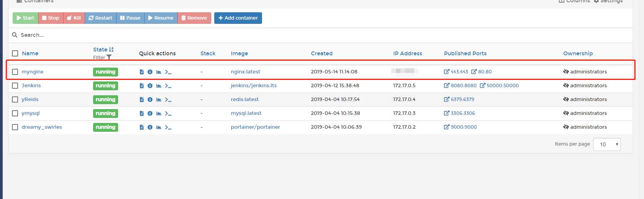Sort containers by Stack column

(x=208, y=53)
